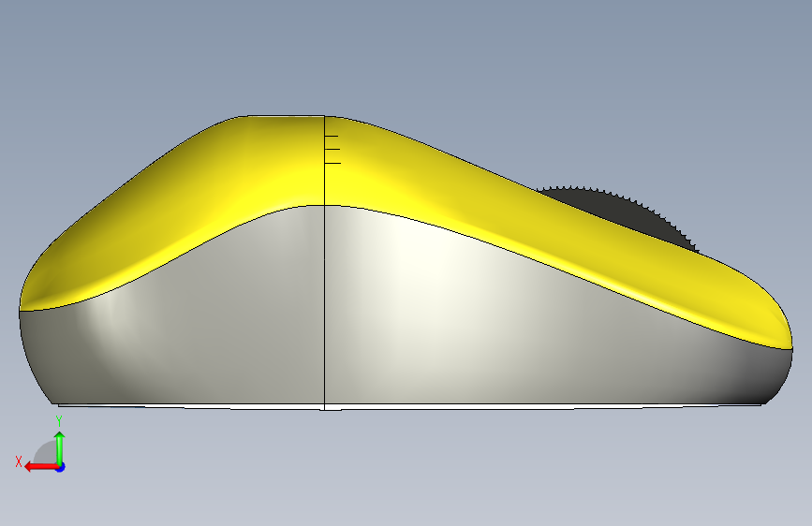This screenshot has height=526, width=812.
Task: Click the green Y axis arrow of the triad
Action: click(60, 447)
